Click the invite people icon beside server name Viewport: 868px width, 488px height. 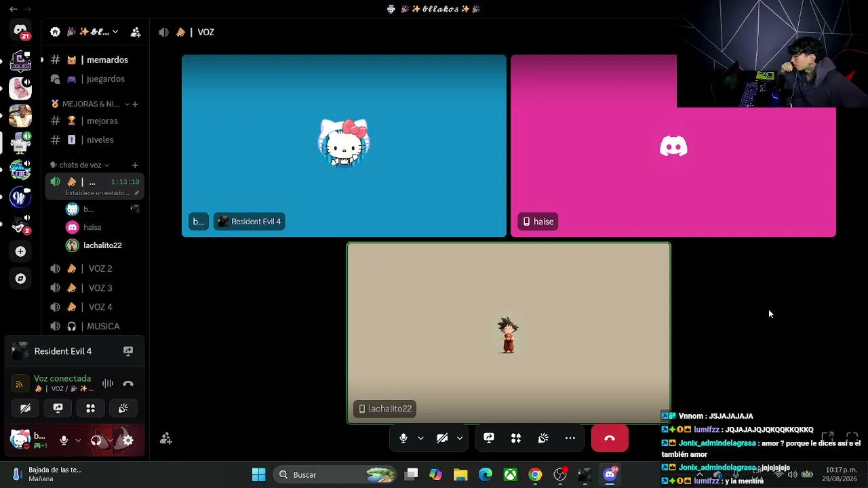(x=136, y=32)
